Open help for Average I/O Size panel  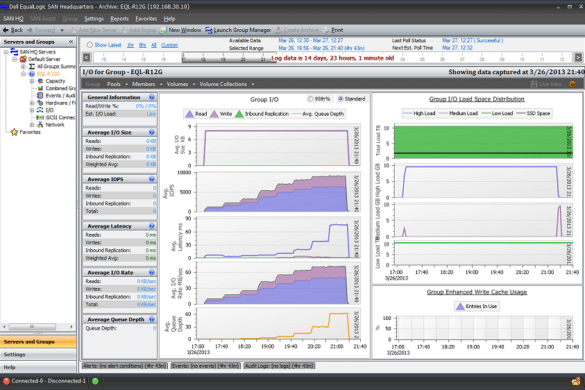151,132
